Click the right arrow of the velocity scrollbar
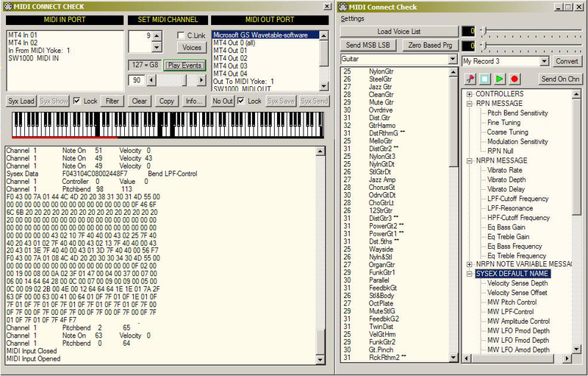 pos(201,80)
